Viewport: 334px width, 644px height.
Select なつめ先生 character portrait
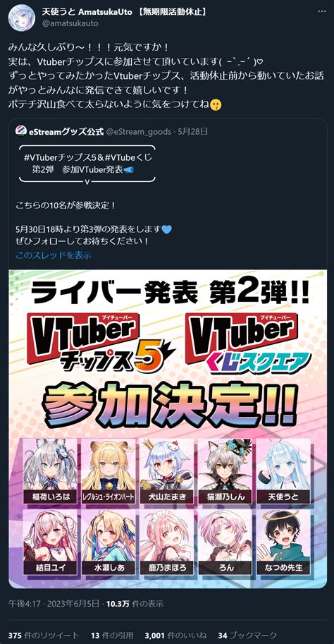(283, 542)
